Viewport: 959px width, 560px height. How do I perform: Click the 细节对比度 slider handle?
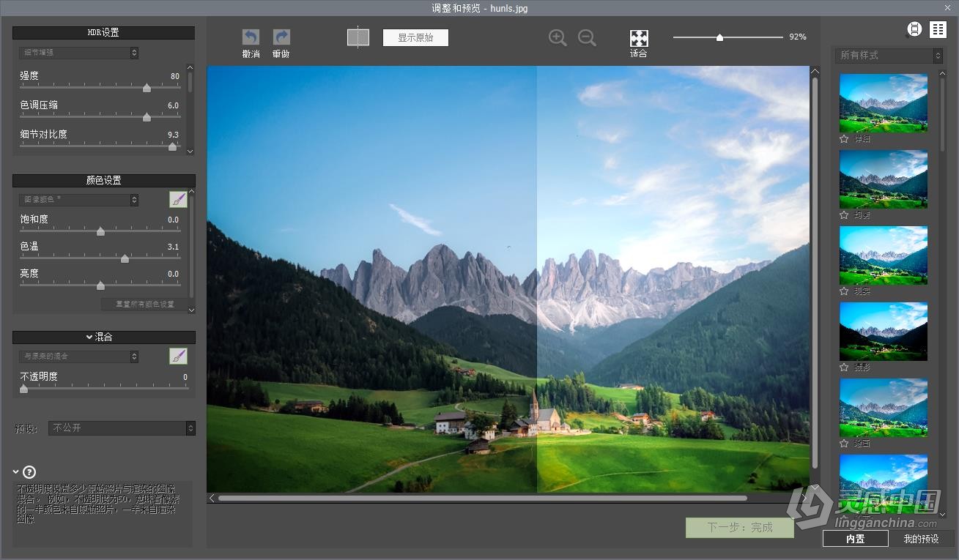pyautogui.click(x=173, y=146)
